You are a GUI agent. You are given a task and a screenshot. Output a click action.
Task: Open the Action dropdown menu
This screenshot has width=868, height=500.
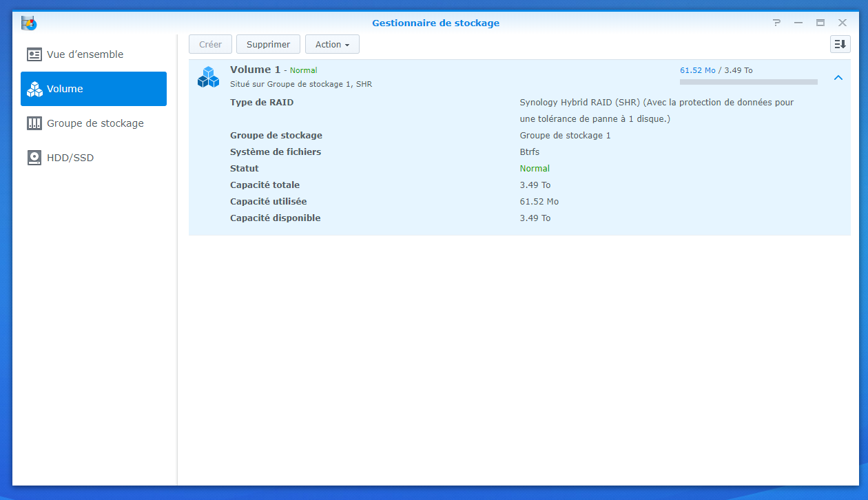coord(332,44)
